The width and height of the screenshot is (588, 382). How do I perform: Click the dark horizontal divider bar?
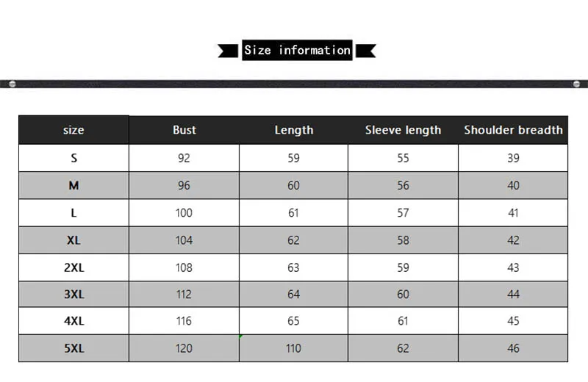[x=294, y=84]
